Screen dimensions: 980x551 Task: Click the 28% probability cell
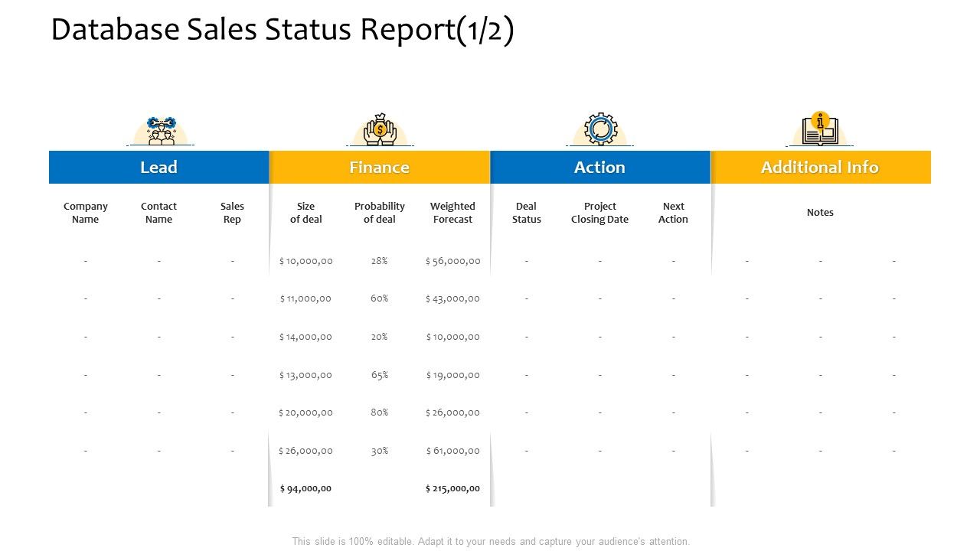pyautogui.click(x=380, y=261)
